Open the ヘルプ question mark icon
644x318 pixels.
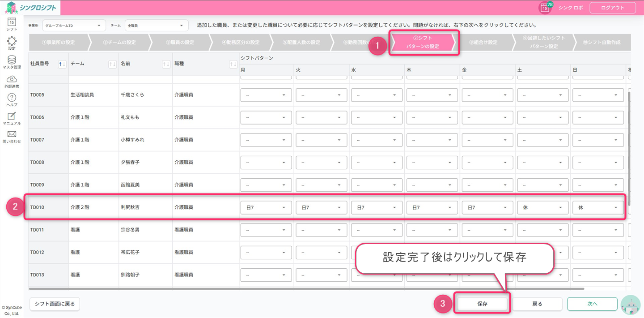pos(12,98)
